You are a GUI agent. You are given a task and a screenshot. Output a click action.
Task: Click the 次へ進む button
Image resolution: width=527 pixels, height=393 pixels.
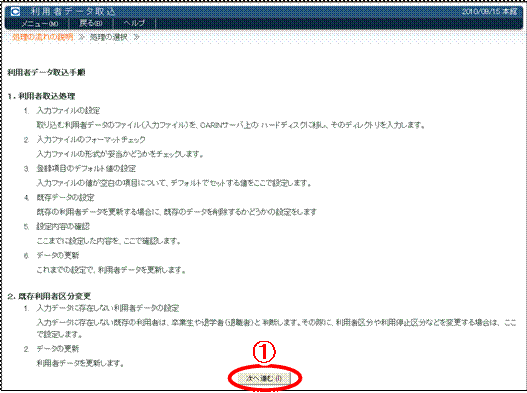264,378
